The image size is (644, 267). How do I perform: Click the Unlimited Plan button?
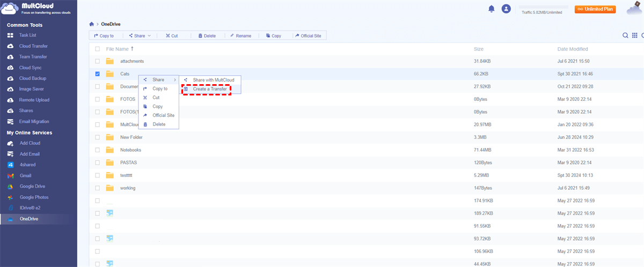pyautogui.click(x=595, y=9)
